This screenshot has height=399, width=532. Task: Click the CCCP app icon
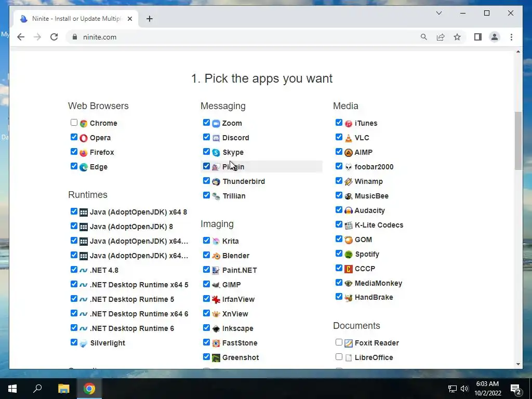pyautogui.click(x=349, y=269)
